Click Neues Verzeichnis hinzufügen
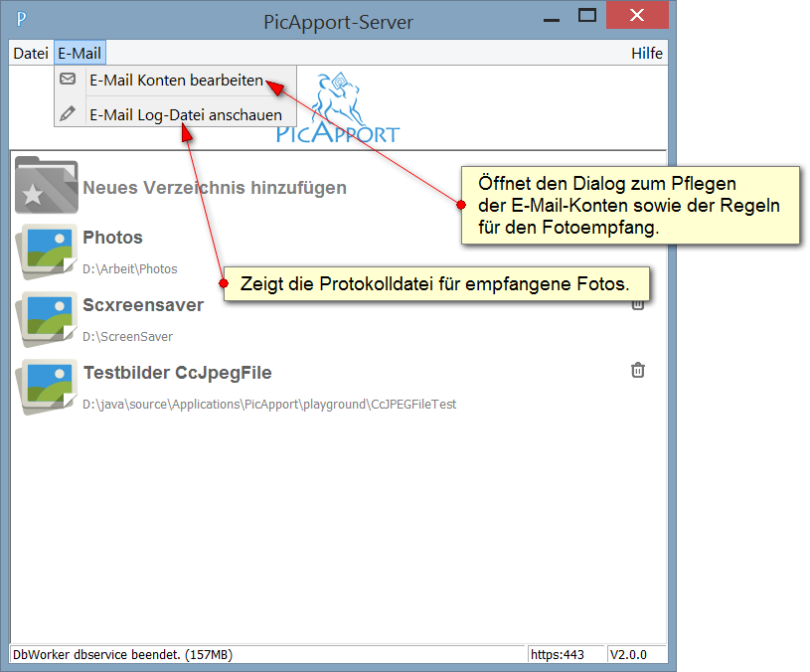This screenshot has height=672, width=810. 215,187
